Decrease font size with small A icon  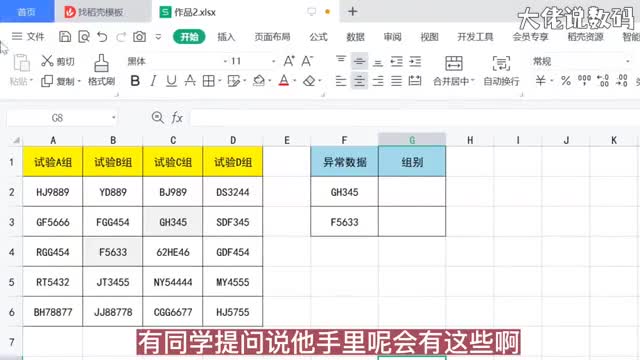pyautogui.click(x=307, y=61)
